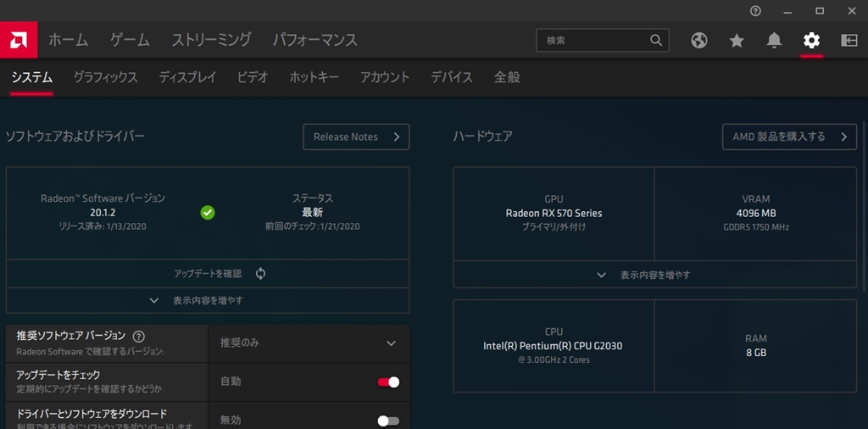Click the vertical scrollbar on the right
Viewport: 868px width, 429px height.
[864, 205]
